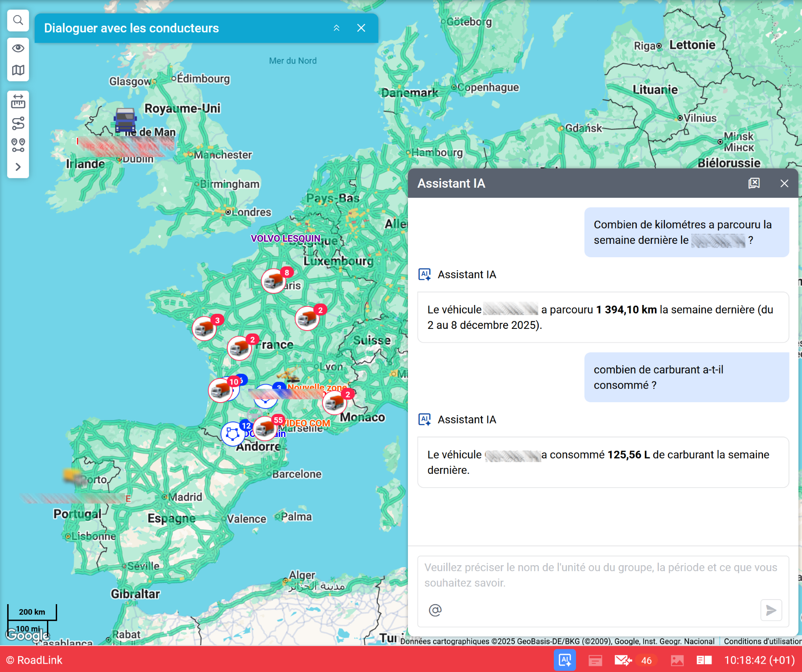Screen dimensions: 802x672
Task: Toggle the split-panel layout icon in bottom bar
Action: coord(704,660)
